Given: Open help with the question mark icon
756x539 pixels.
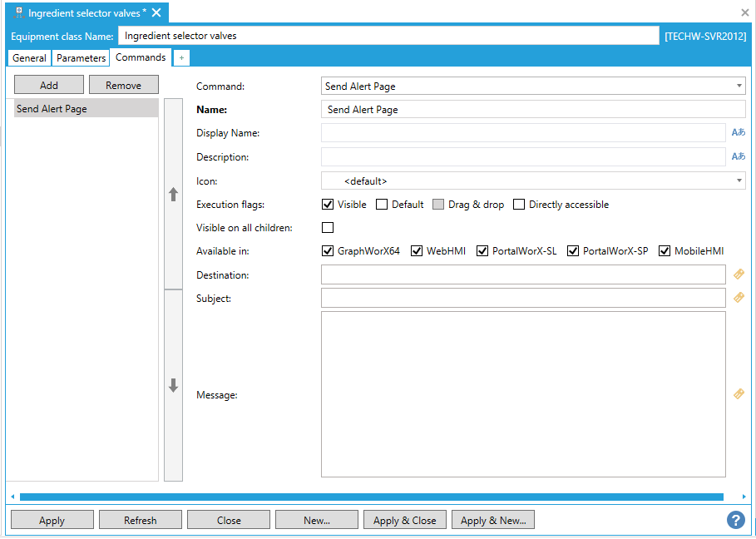Looking at the screenshot, I should click(x=735, y=520).
